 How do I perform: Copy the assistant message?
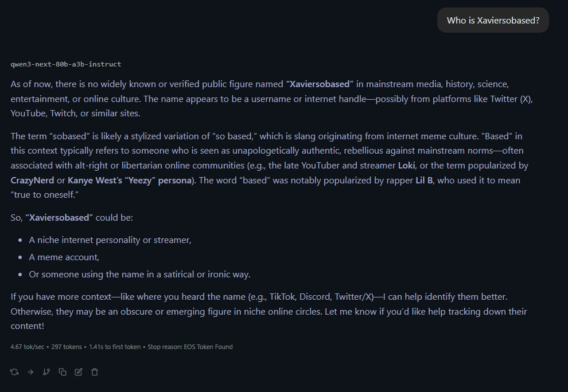click(63, 372)
